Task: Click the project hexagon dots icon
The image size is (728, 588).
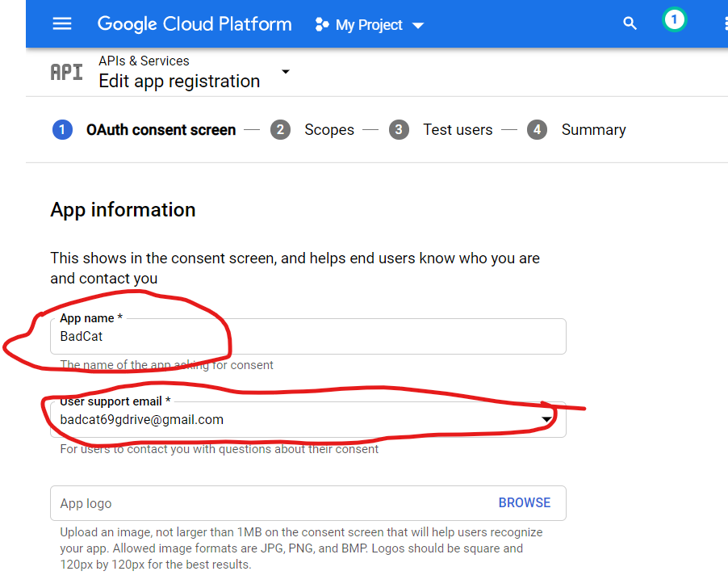Action: [322, 25]
